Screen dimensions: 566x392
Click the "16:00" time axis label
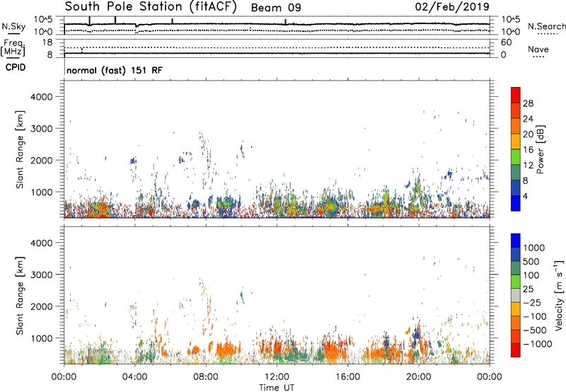347,377
